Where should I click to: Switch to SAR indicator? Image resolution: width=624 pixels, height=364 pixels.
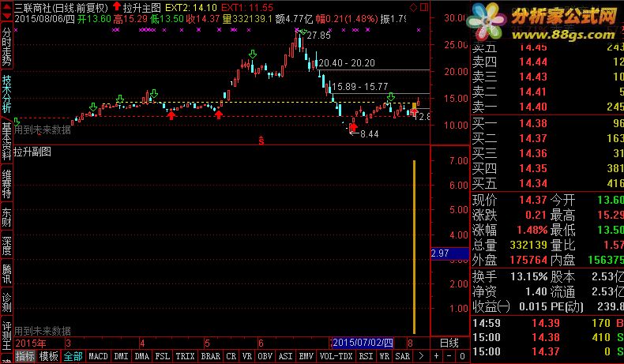point(403,356)
